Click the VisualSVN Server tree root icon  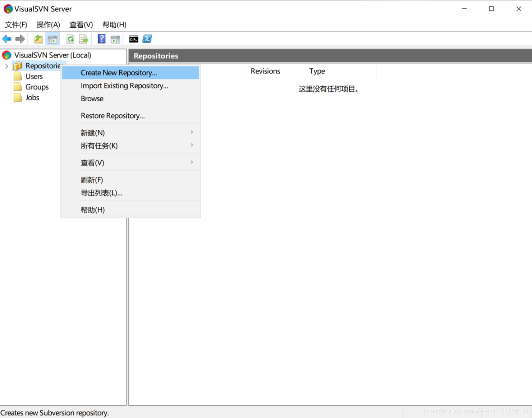point(7,55)
